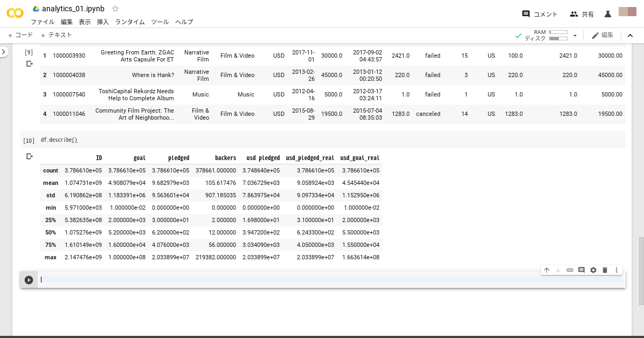Click the Google Drive icon beside the file name
Screen dimensions: 644x338
coord(36,9)
